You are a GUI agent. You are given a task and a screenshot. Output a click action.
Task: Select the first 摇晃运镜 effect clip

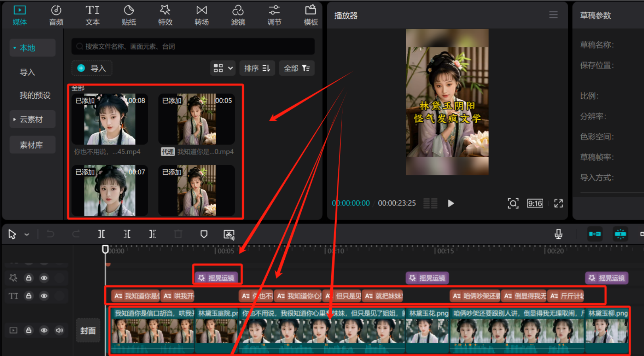click(217, 278)
